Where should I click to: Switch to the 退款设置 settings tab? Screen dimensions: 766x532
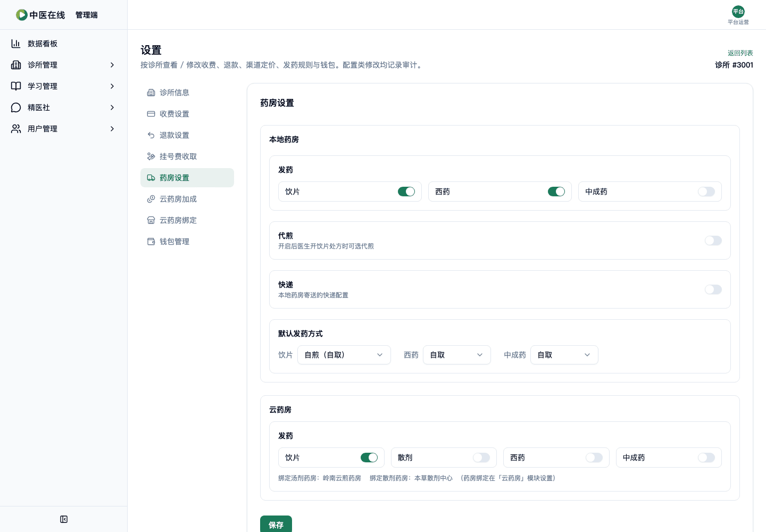(x=187, y=135)
